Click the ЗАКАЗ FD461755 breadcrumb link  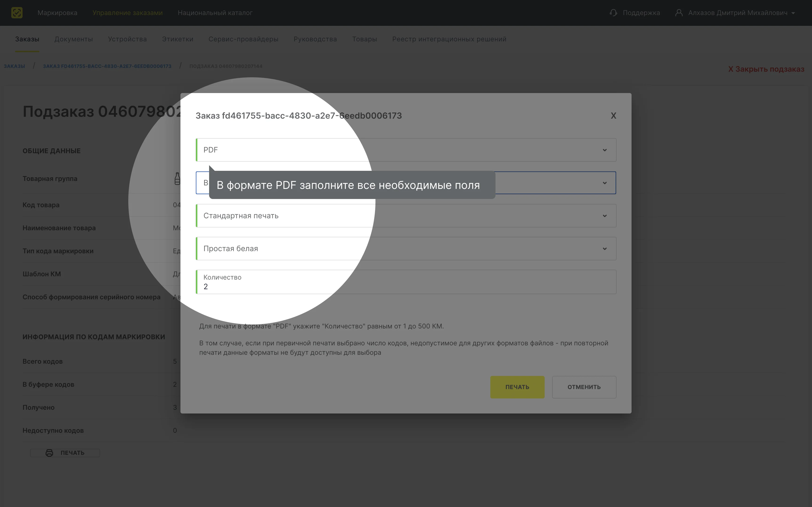(x=107, y=66)
